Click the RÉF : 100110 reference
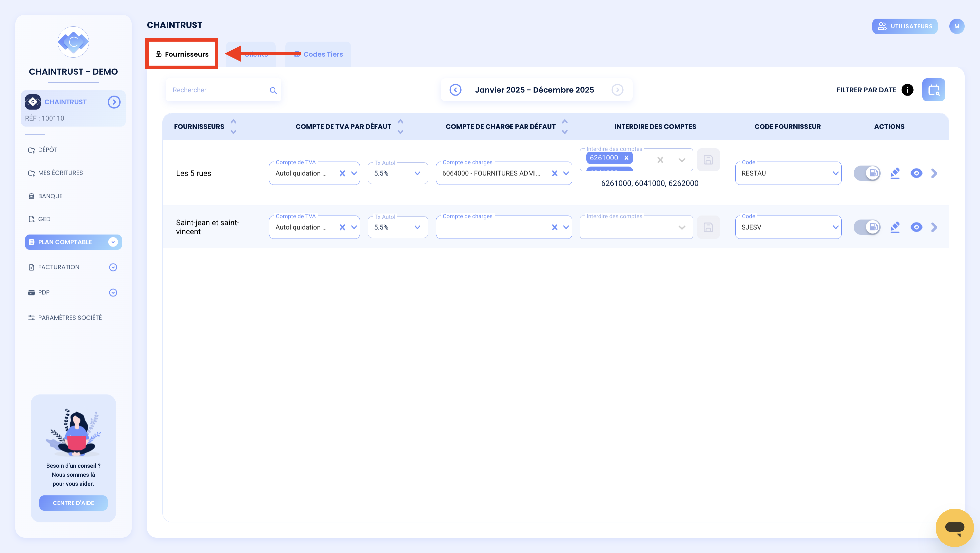This screenshot has height=553, width=980. (x=45, y=118)
